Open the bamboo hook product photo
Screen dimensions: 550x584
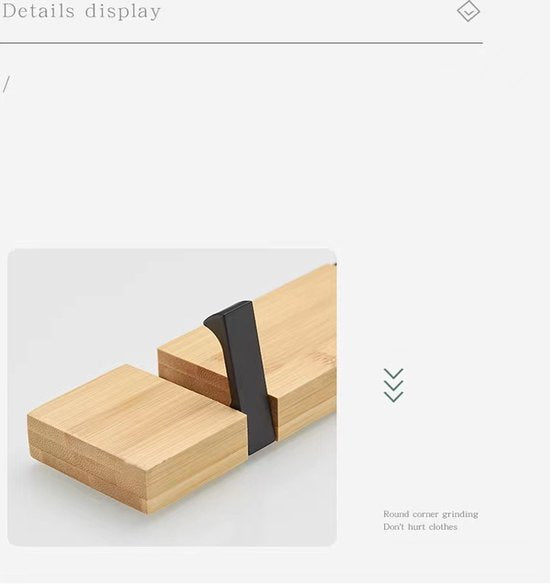(x=172, y=397)
